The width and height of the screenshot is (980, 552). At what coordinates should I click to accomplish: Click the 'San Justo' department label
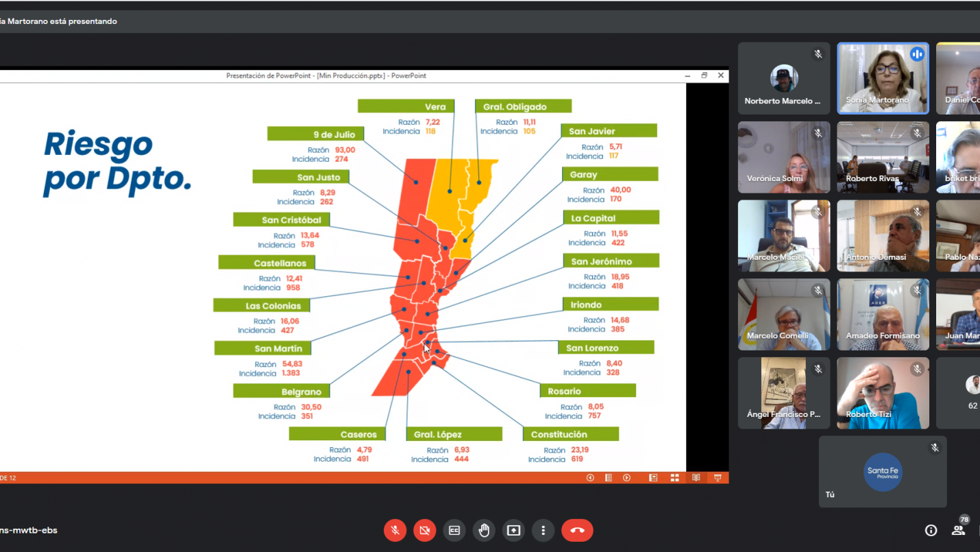(x=301, y=177)
